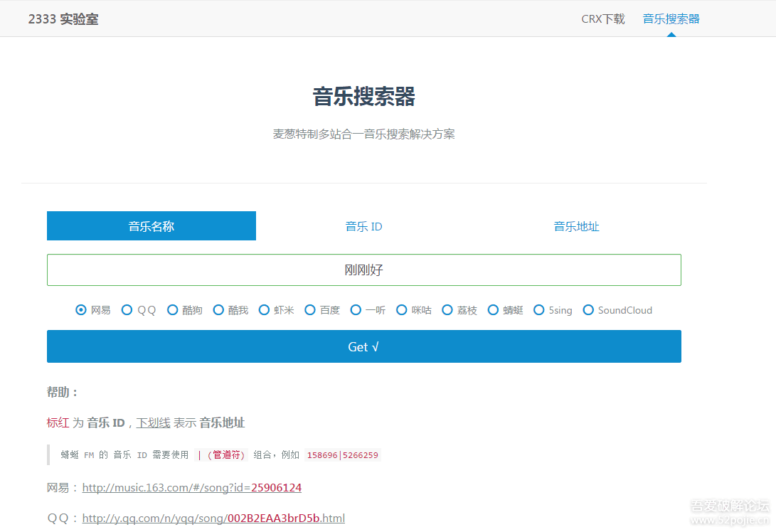Open the music.163.com example link
This screenshot has width=776, height=532.
point(191,487)
